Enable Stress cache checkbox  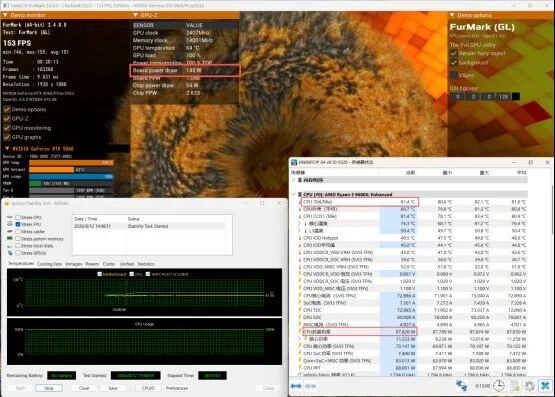(18, 231)
